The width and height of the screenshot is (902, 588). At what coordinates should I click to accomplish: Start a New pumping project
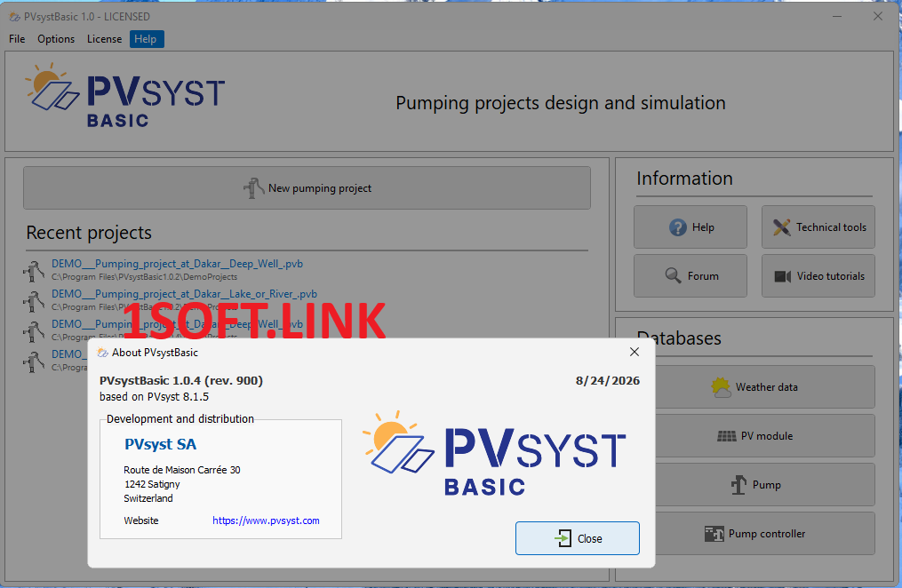point(307,188)
